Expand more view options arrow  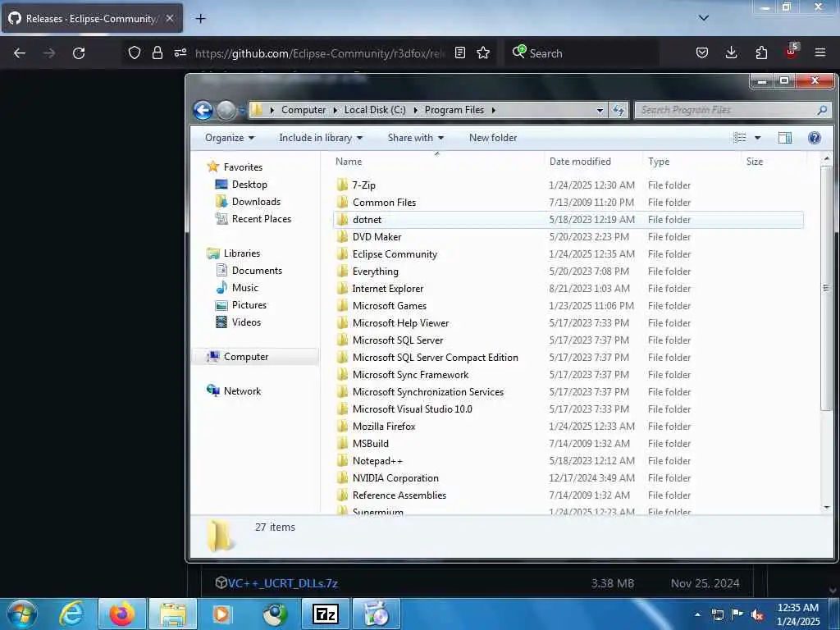[x=757, y=138]
